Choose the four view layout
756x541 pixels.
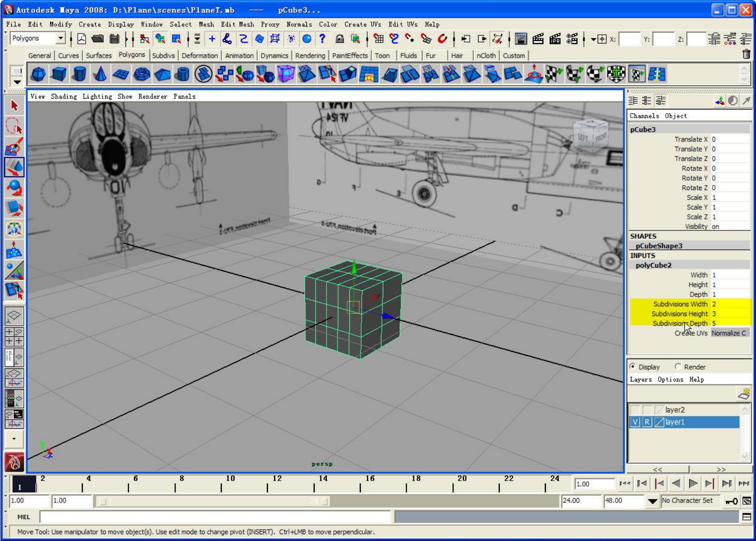[x=14, y=336]
